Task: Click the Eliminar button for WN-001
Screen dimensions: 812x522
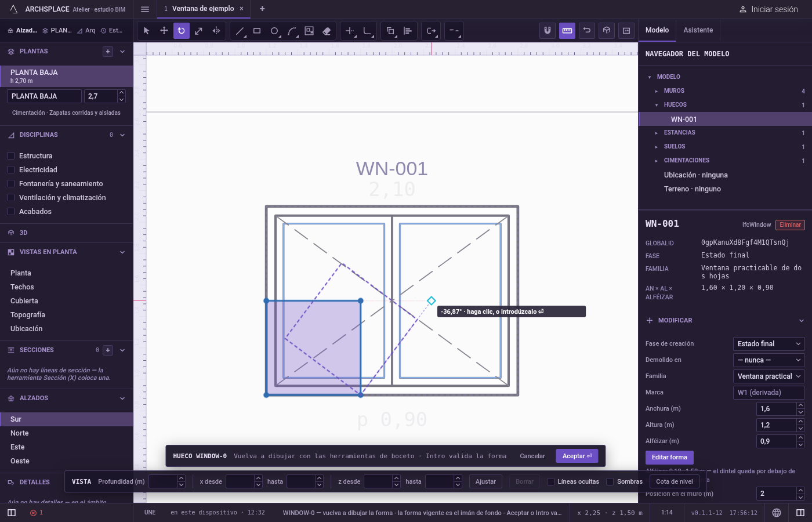Action: coord(790,225)
